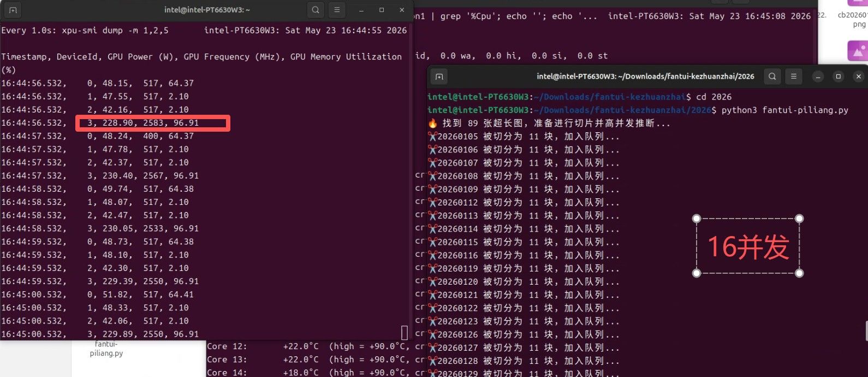Click the 'cd 2026' command in the right terminal

pyautogui.click(x=714, y=97)
